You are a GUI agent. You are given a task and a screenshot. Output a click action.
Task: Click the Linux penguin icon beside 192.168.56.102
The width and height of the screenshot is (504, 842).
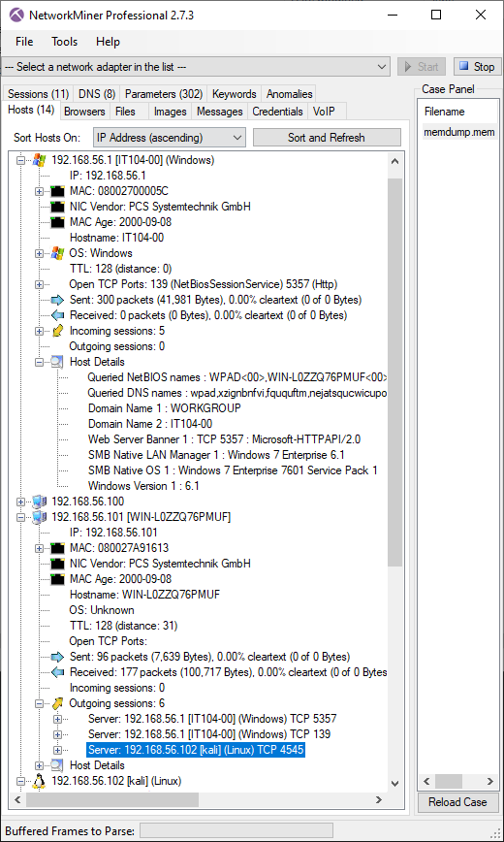pos(39,781)
